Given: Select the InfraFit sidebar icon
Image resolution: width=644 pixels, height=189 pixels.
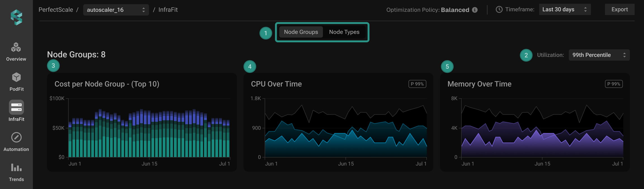Looking at the screenshot, I should click(16, 107).
